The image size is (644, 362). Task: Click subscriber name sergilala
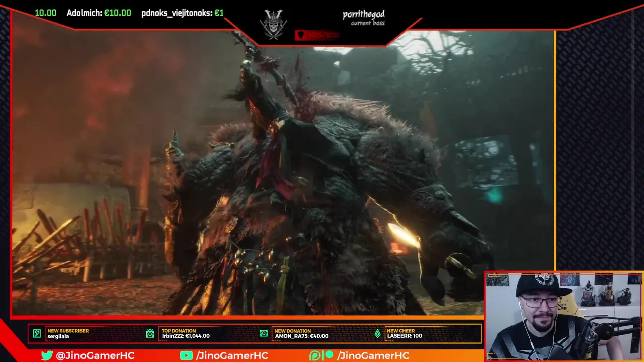point(58,336)
